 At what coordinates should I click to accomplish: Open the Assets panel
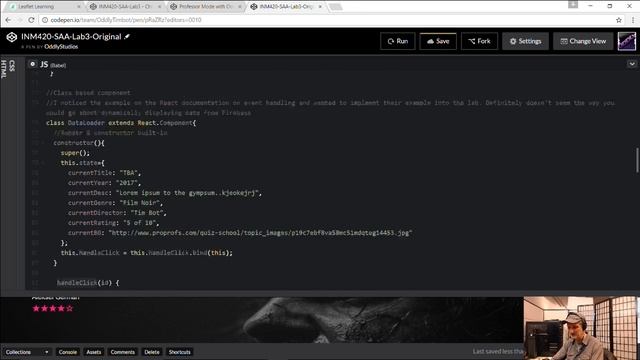pos(93,352)
